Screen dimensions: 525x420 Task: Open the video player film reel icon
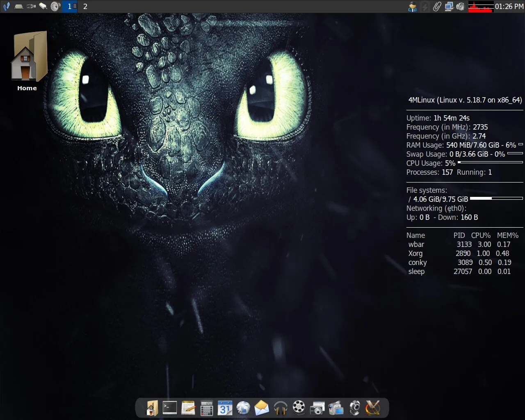299,408
